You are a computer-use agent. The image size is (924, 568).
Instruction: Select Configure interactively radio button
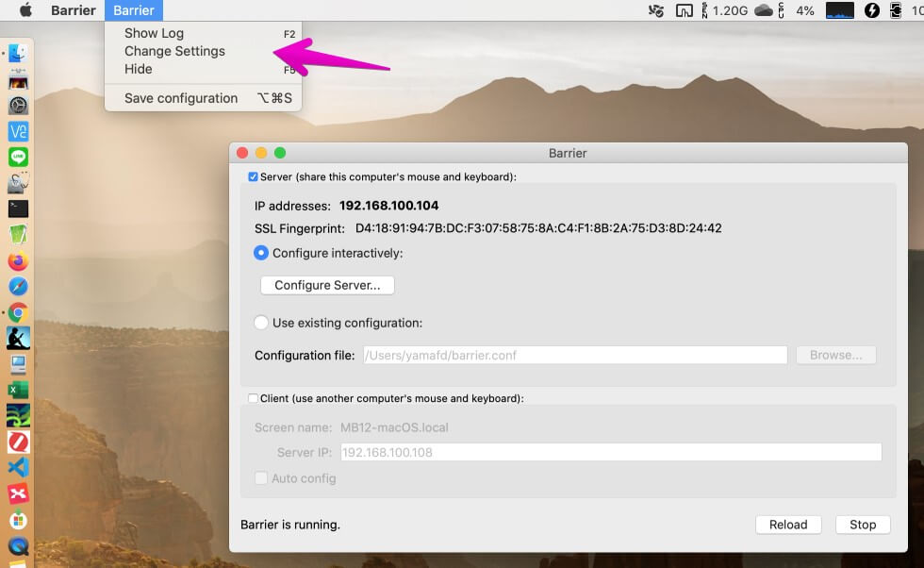pyautogui.click(x=261, y=253)
